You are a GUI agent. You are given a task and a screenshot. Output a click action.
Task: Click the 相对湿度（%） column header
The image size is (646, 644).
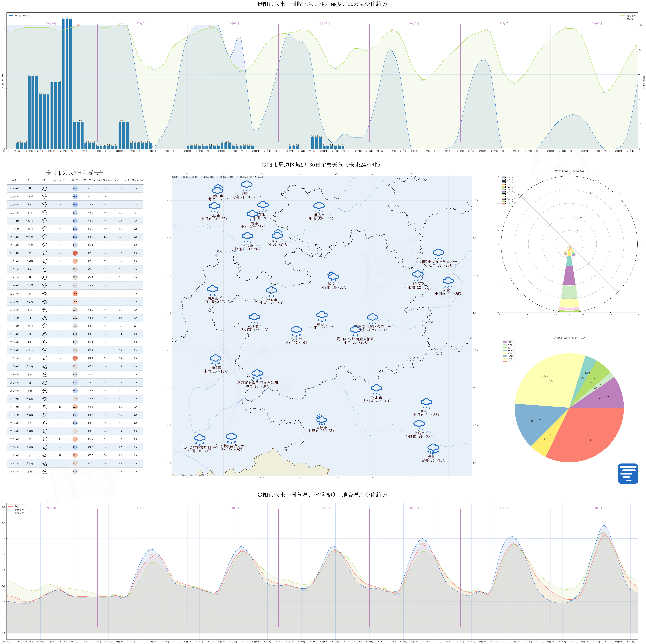[x=105, y=181]
